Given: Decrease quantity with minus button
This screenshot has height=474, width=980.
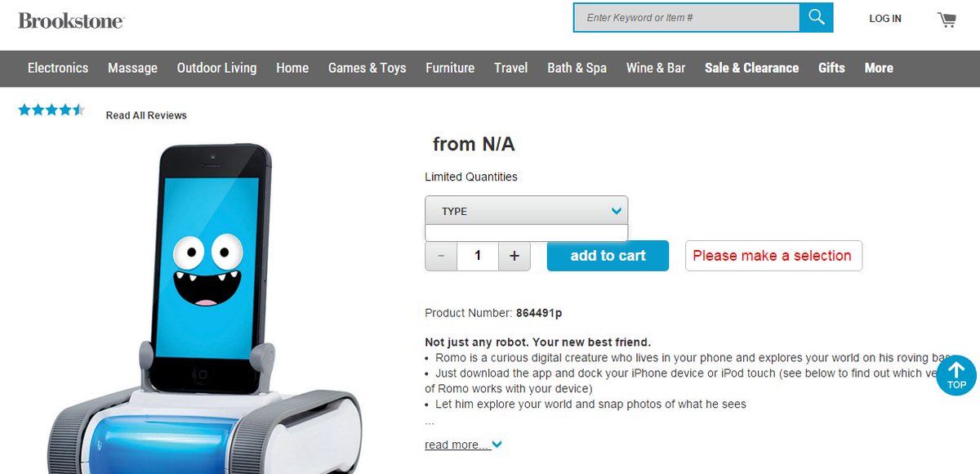Looking at the screenshot, I should (x=441, y=256).
